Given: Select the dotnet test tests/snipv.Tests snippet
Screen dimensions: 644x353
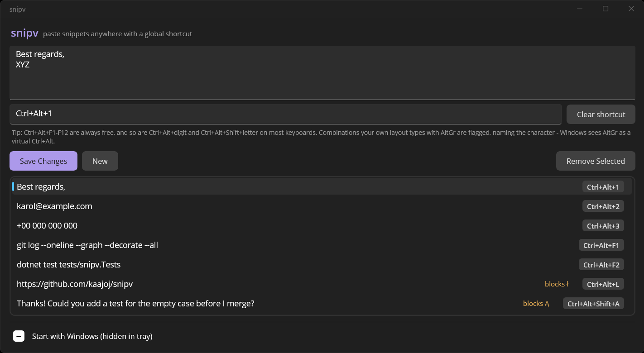Looking at the screenshot, I should 322,264.
